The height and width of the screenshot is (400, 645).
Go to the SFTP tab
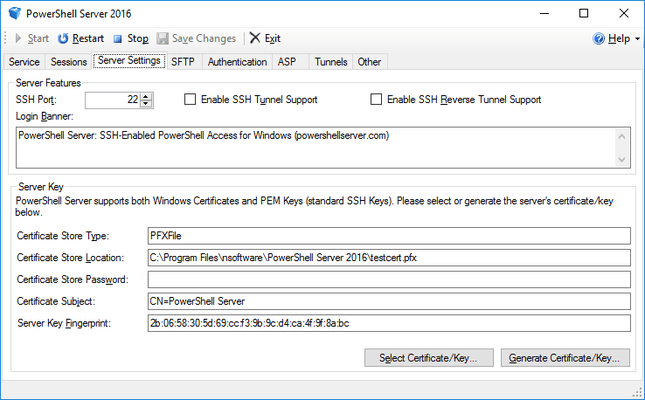pyautogui.click(x=183, y=62)
